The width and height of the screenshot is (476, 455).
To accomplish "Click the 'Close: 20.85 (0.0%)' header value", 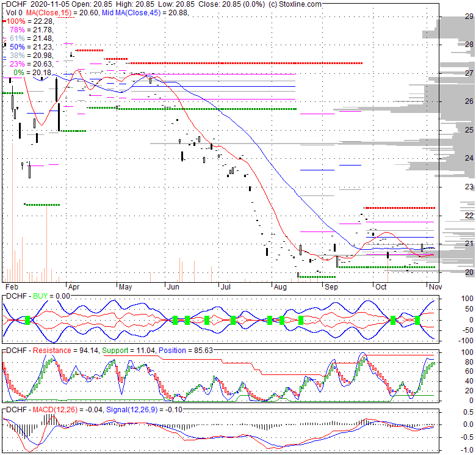I will coord(232,4).
